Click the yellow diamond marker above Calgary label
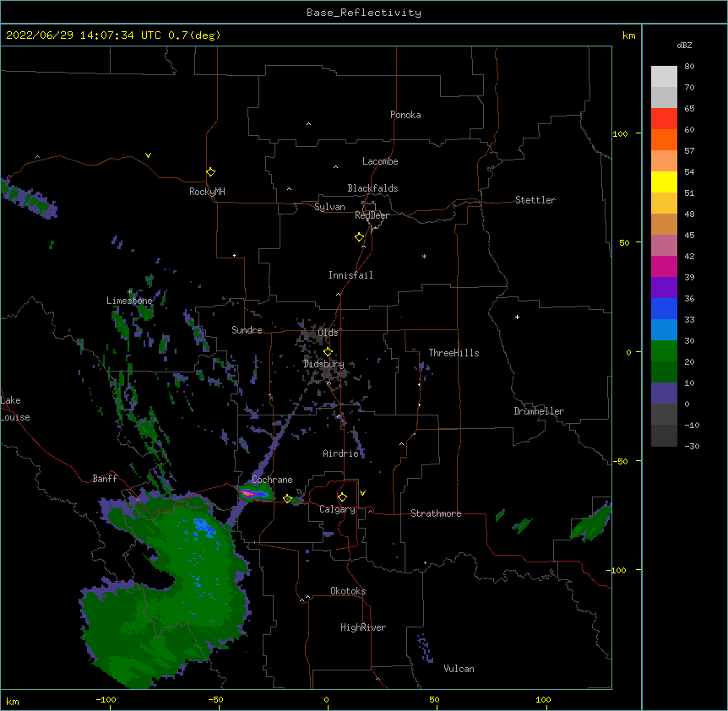Image resolution: width=728 pixels, height=711 pixels. coord(342,497)
